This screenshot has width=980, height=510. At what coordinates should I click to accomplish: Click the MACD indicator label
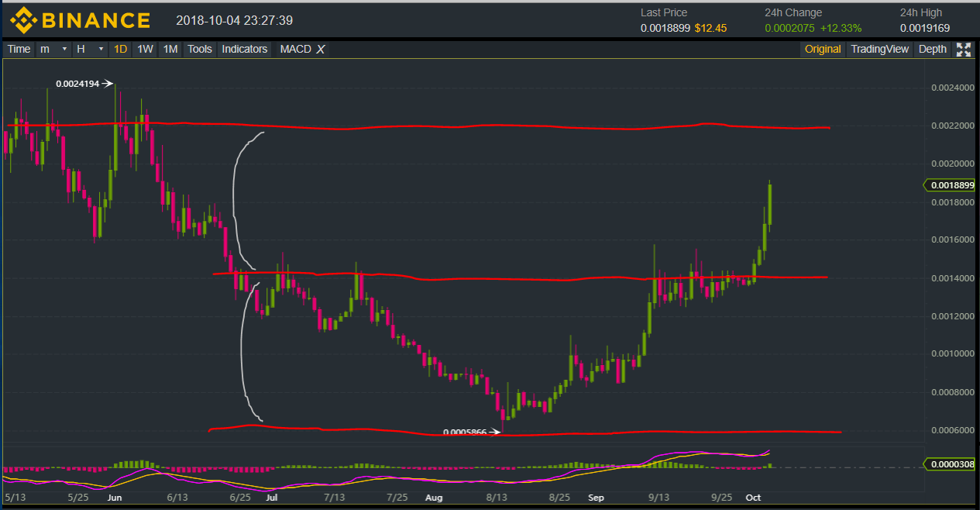pyautogui.click(x=295, y=50)
